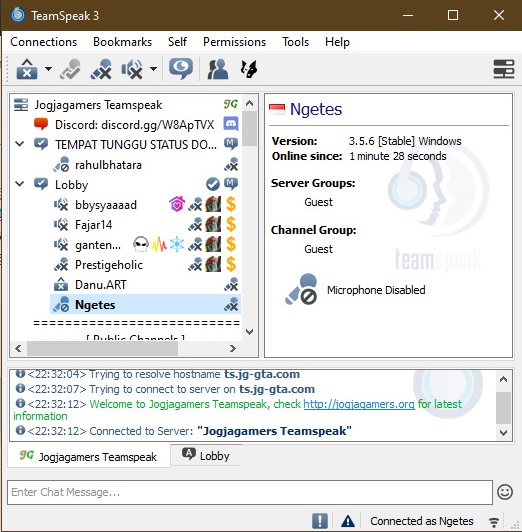Select user ganten...
The height and width of the screenshot is (532, 522).
pyautogui.click(x=98, y=245)
